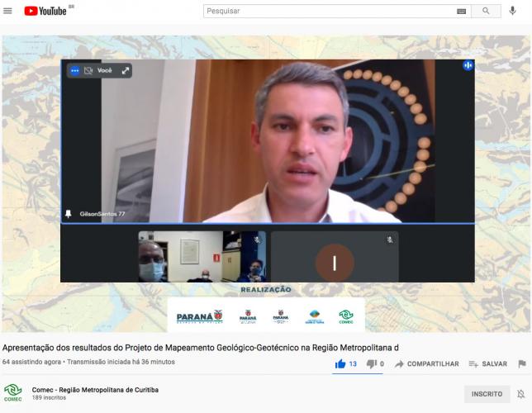Click the Pesquisar search field
The image size is (532, 413).
tap(330, 11)
